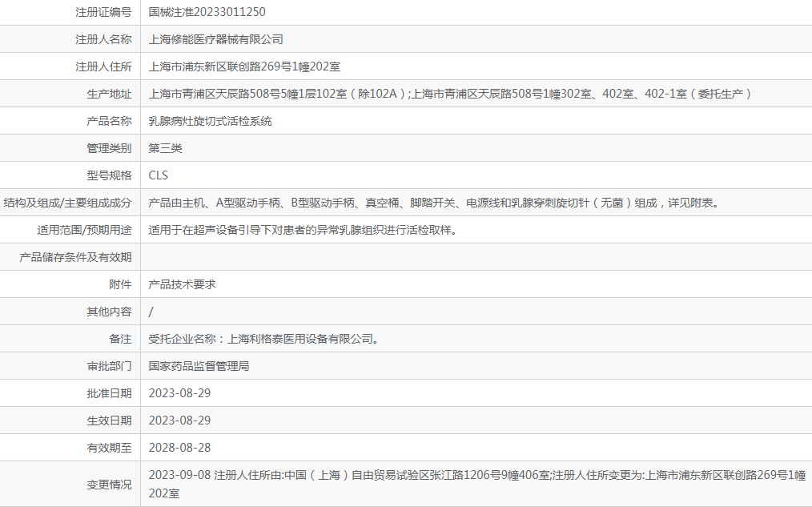Select address 上海市浦东新区联创路269号1幢202室
Viewport: 812px width, 507px height.
coord(244,66)
